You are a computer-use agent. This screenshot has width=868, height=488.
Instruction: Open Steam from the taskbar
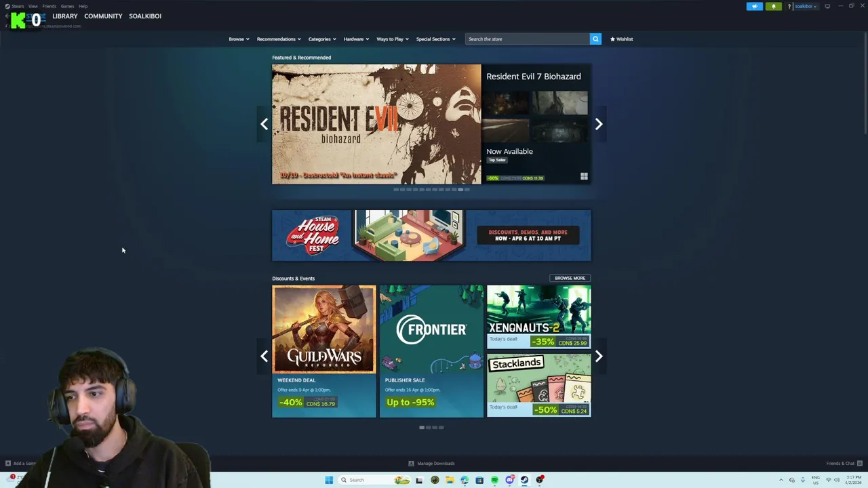point(524,480)
